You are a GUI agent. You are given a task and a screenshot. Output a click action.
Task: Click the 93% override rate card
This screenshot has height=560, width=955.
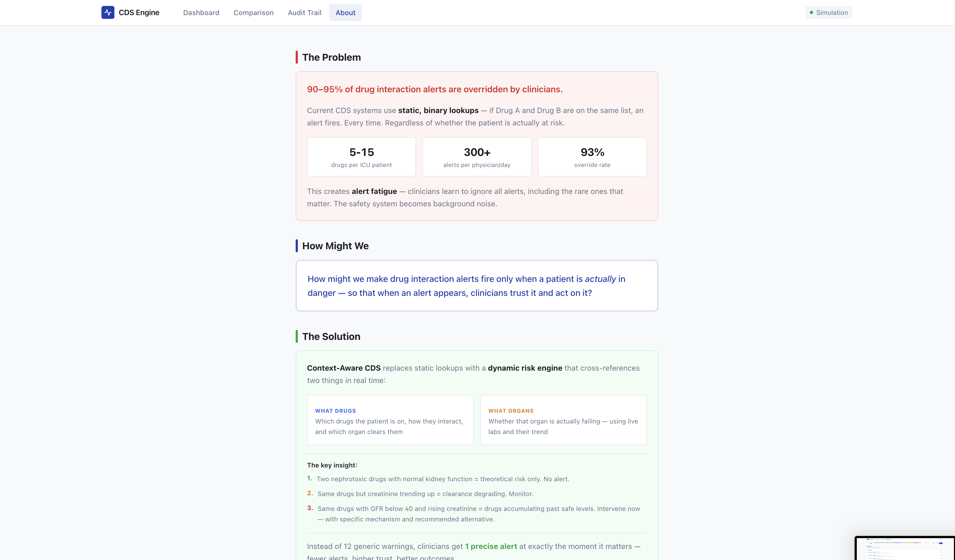click(592, 157)
